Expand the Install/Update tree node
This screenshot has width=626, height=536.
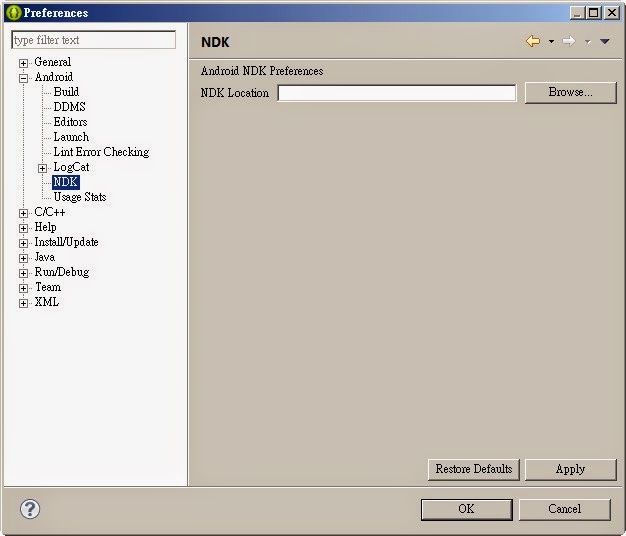pos(23,243)
